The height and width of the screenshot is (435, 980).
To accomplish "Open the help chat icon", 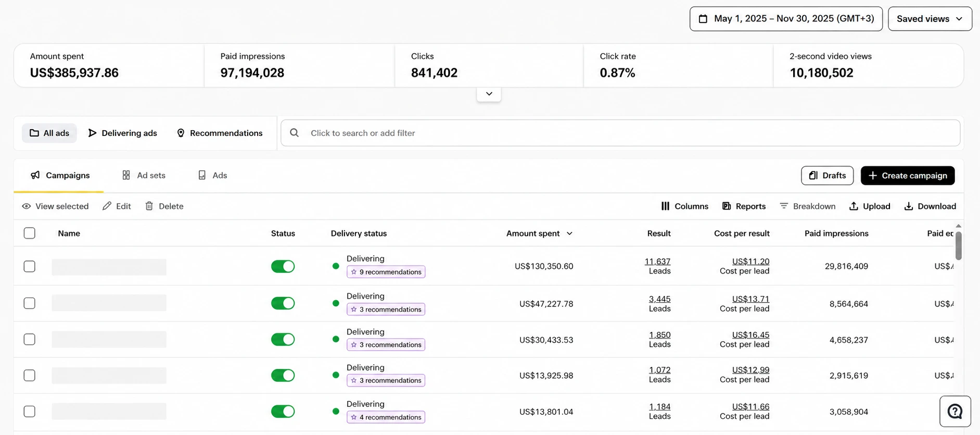I will click(955, 412).
